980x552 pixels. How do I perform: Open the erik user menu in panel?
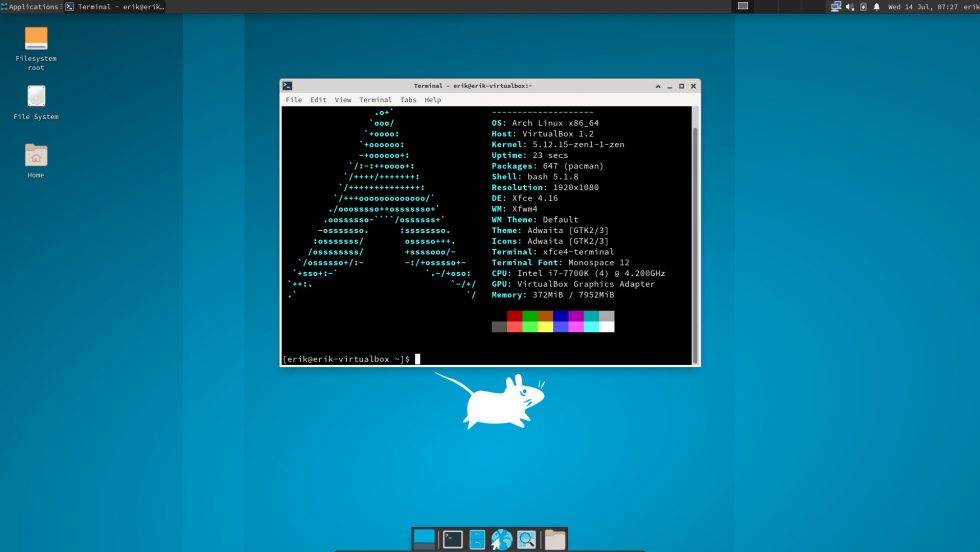(x=971, y=7)
